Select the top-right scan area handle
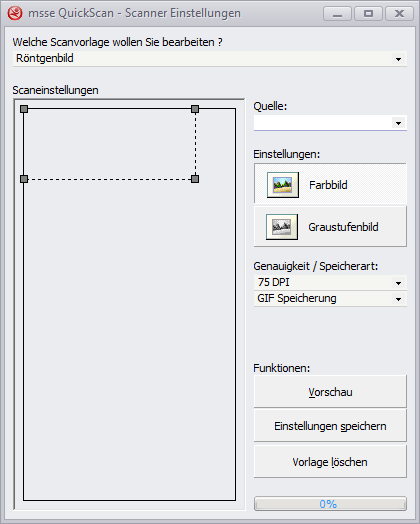The width and height of the screenshot is (420, 524). [195, 109]
